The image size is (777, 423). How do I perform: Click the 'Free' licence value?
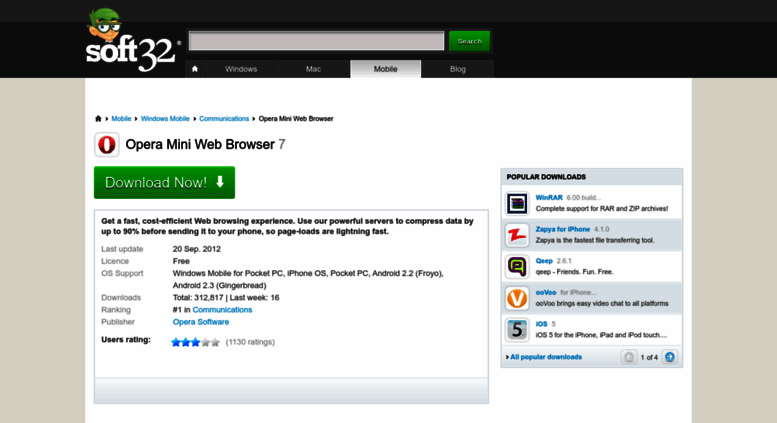pyautogui.click(x=181, y=261)
